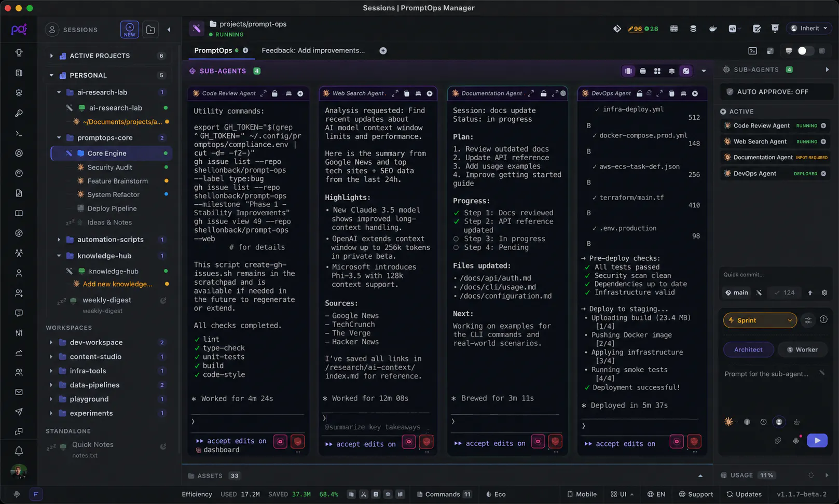839x504 pixels.
Task: Select the columns layout for sub-agents
Action: 628,71
